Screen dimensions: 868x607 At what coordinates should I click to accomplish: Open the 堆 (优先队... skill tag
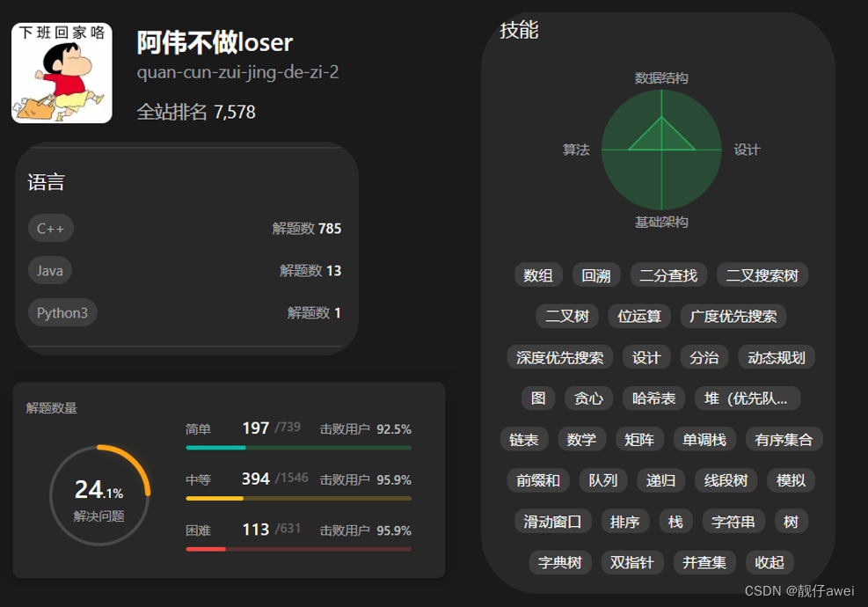pyautogui.click(x=748, y=399)
